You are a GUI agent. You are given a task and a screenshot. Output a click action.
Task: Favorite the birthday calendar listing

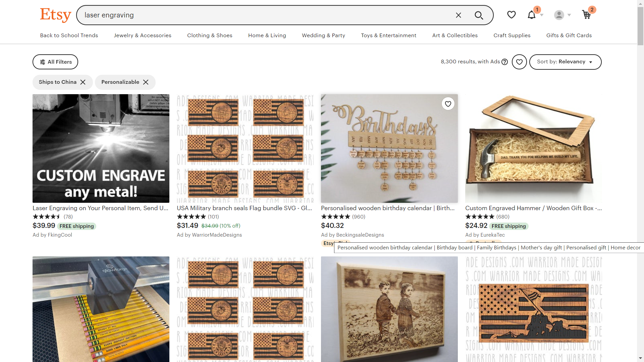pos(448,104)
